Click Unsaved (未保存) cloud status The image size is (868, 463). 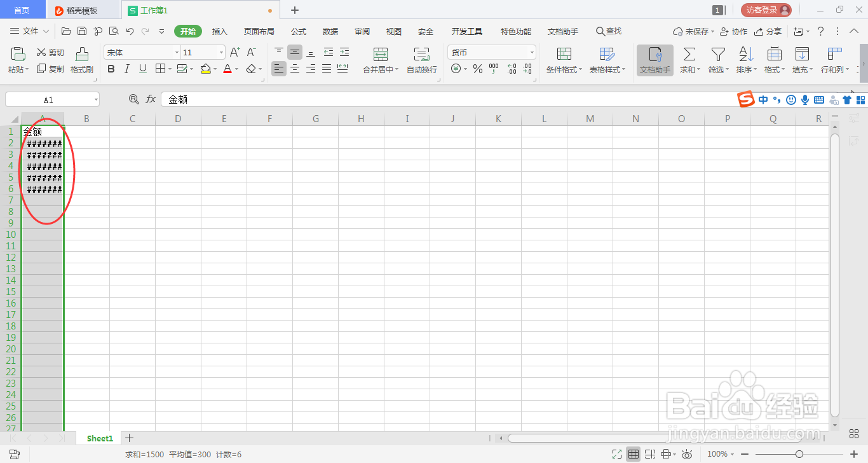point(693,31)
